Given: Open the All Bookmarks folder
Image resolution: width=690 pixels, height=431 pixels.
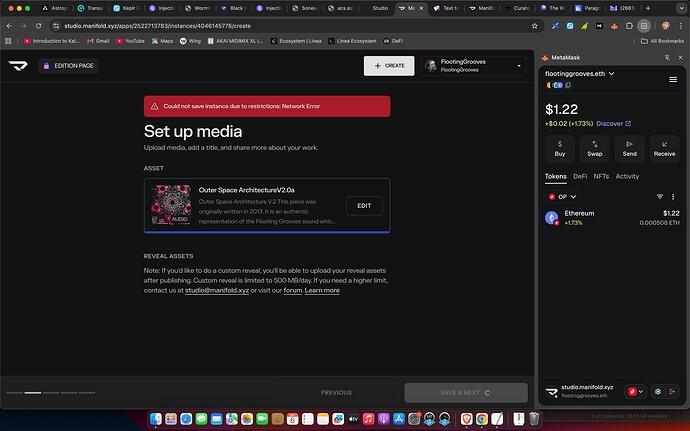Looking at the screenshot, I should click(662, 41).
